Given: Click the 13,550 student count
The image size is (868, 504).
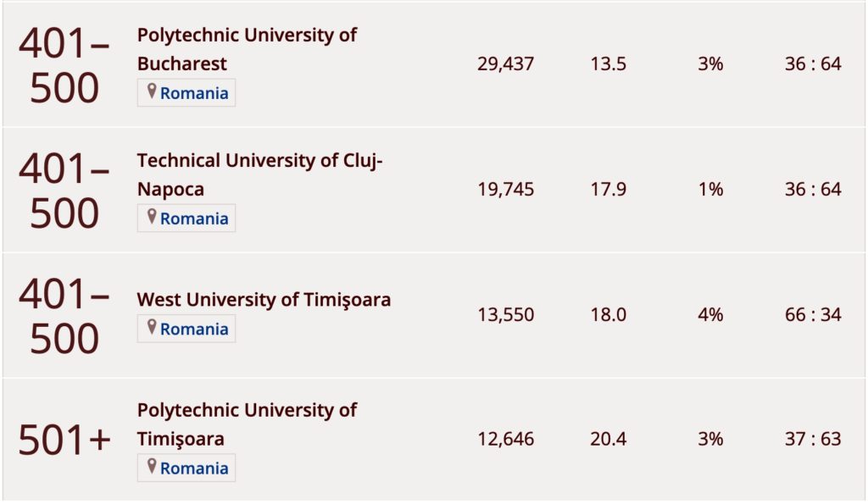Looking at the screenshot, I should click(x=505, y=315).
